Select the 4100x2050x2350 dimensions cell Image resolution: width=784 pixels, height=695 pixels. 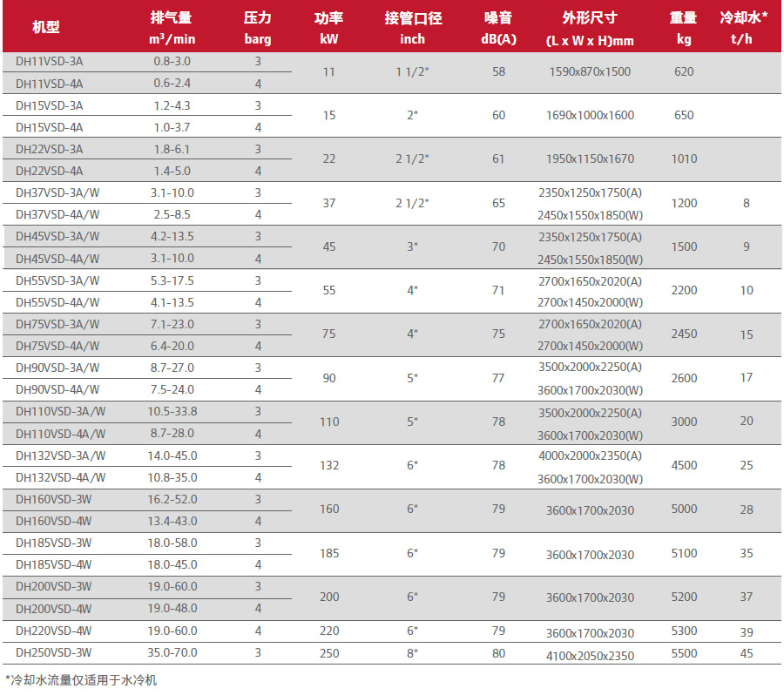point(590,655)
